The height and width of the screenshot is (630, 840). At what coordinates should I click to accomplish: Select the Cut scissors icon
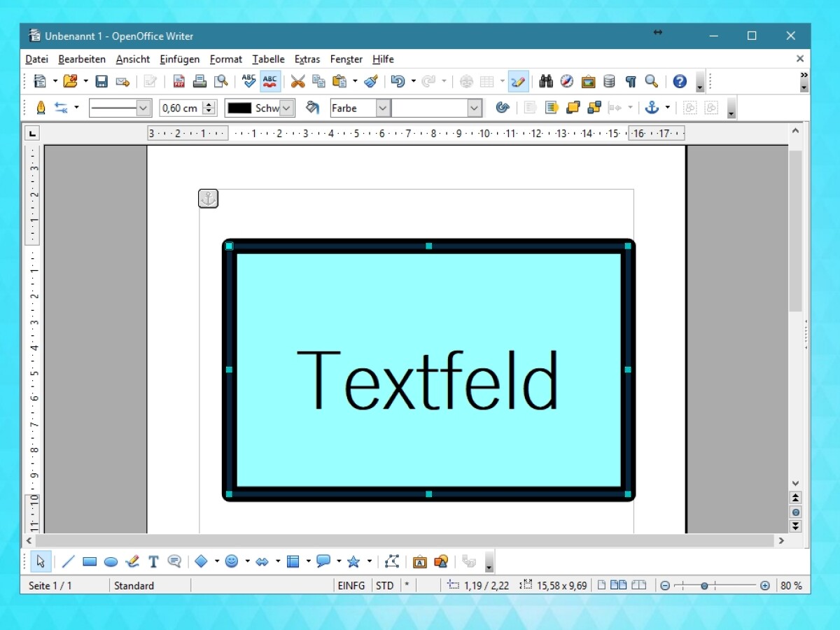(x=298, y=81)
